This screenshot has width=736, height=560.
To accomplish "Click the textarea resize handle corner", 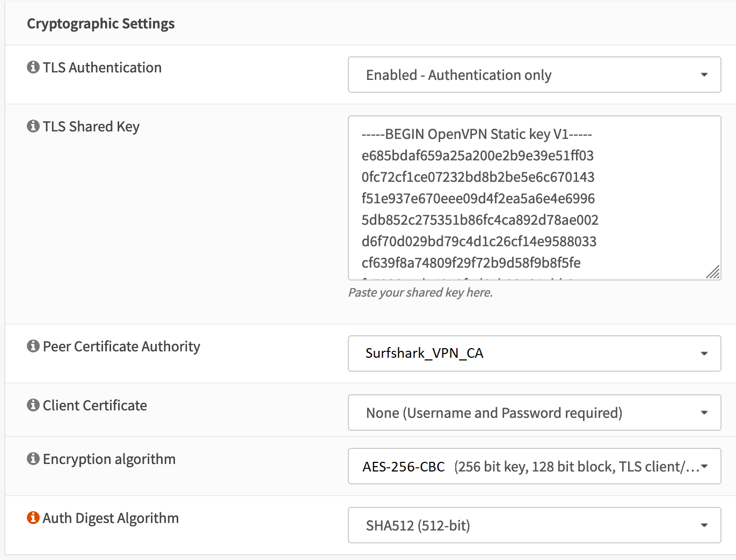I will coord(713,272).
